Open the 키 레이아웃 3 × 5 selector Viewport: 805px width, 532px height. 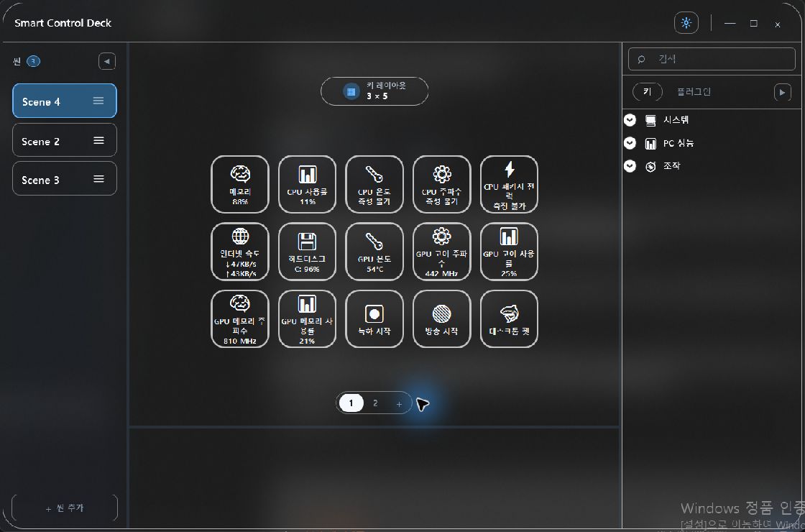[x=374, y=91]
